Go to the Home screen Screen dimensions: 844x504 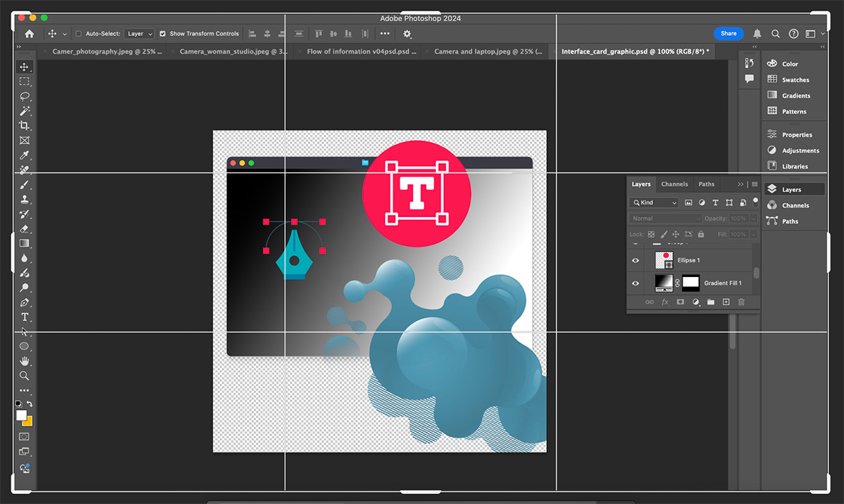[29, 33]
